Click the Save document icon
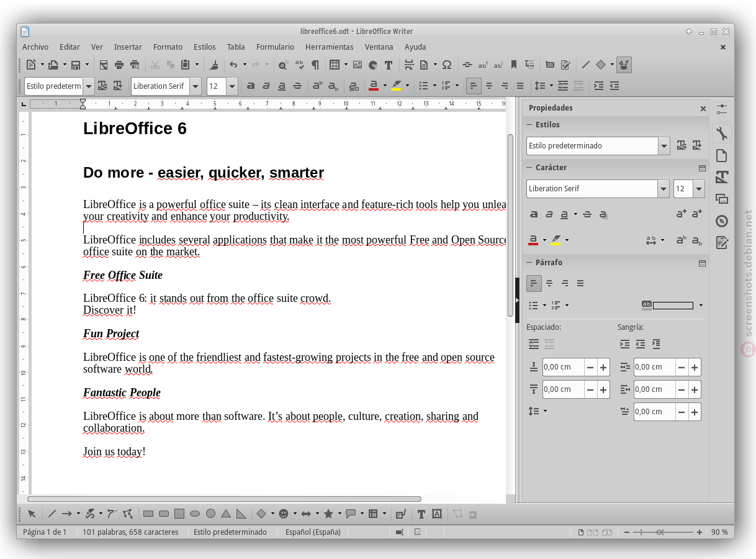756x559 pixels. coord(76,65)
